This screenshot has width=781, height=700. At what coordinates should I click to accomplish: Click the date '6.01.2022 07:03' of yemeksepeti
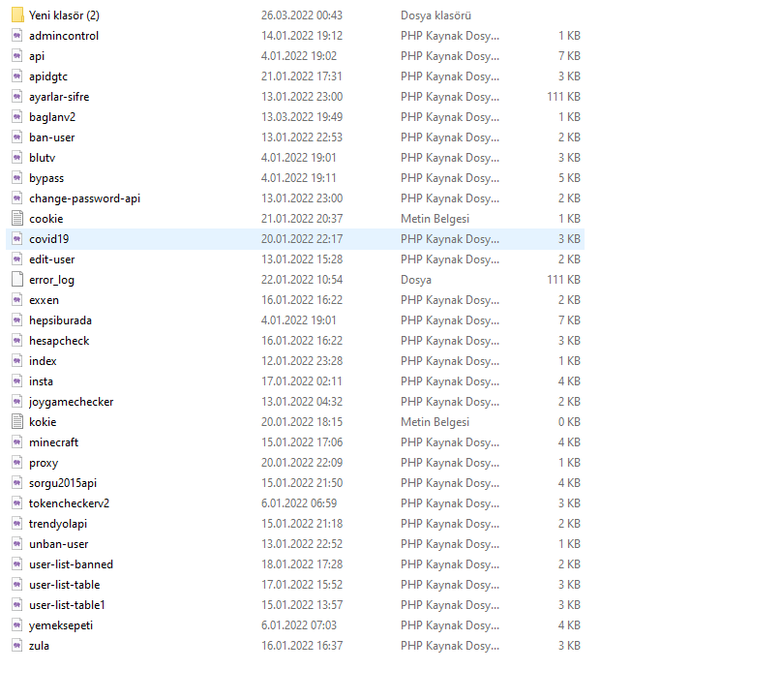point(299,625)
